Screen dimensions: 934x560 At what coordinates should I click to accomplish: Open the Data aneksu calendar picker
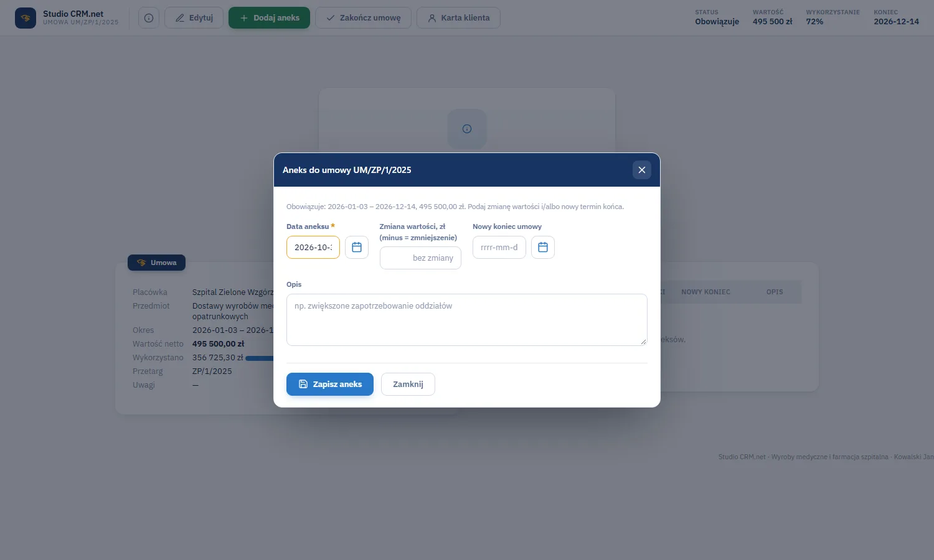tap(357, 247)
